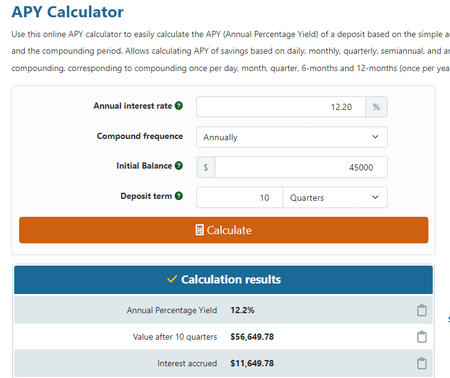
Task: Click the Calculation results header bar
Action: coord(223,279)
